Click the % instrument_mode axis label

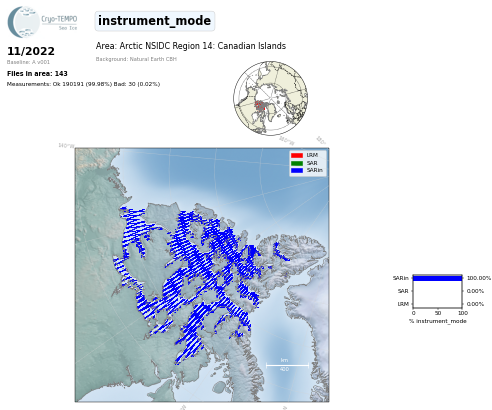coord(438,321)
